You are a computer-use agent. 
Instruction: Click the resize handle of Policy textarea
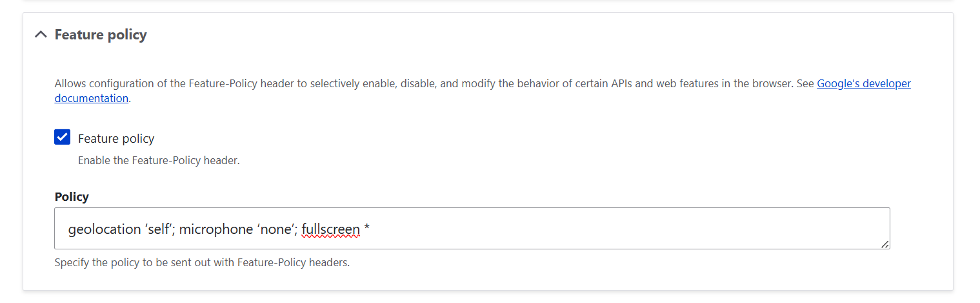pos(885,244)
